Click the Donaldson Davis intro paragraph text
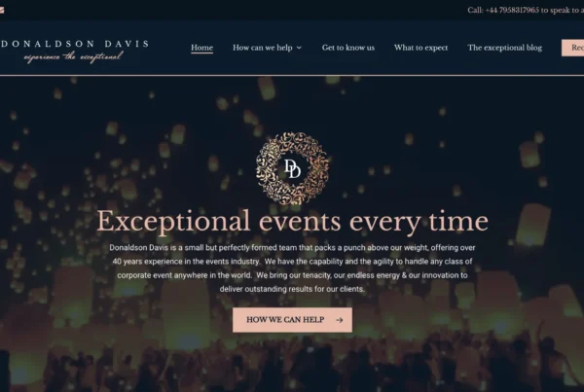The height and width of the screenshot is (392, 584). click(292, 268)
